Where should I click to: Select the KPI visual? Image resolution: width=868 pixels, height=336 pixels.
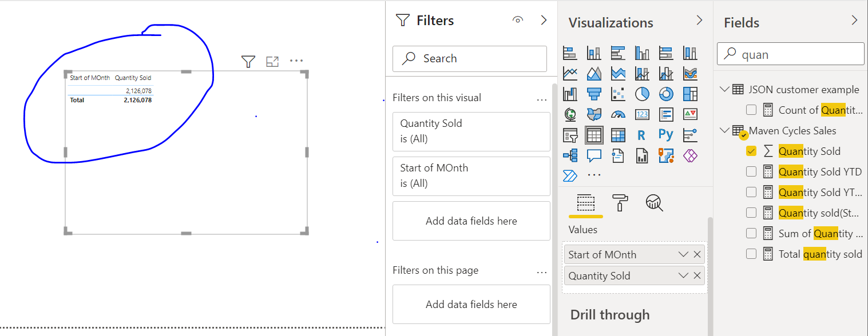point(691,114)
